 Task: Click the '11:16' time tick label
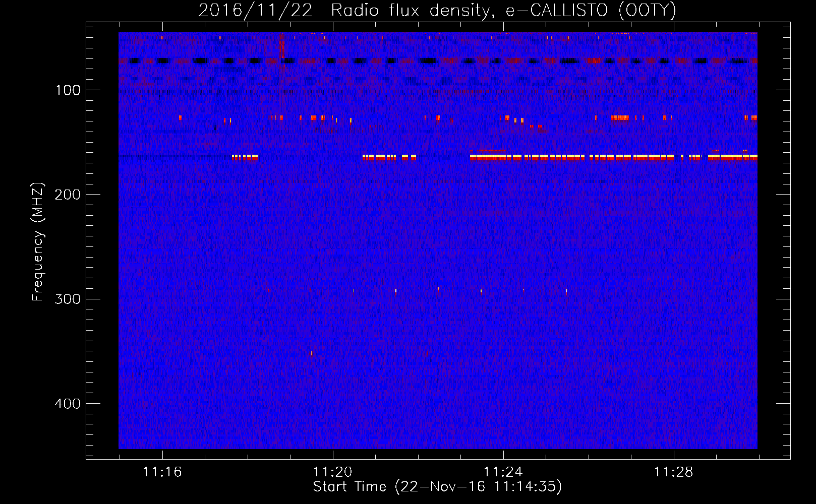(x=162, y=472)
